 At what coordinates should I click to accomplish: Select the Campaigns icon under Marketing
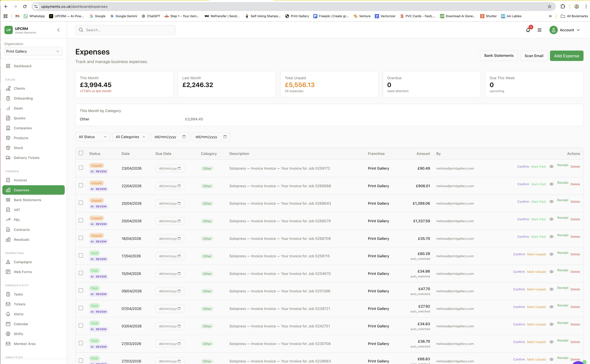pos(8,262)
